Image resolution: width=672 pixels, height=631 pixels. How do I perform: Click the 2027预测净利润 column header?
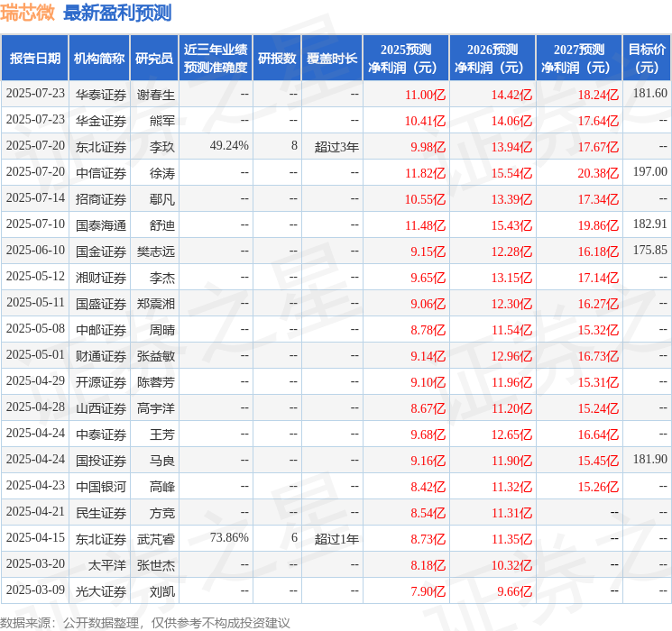579,59
